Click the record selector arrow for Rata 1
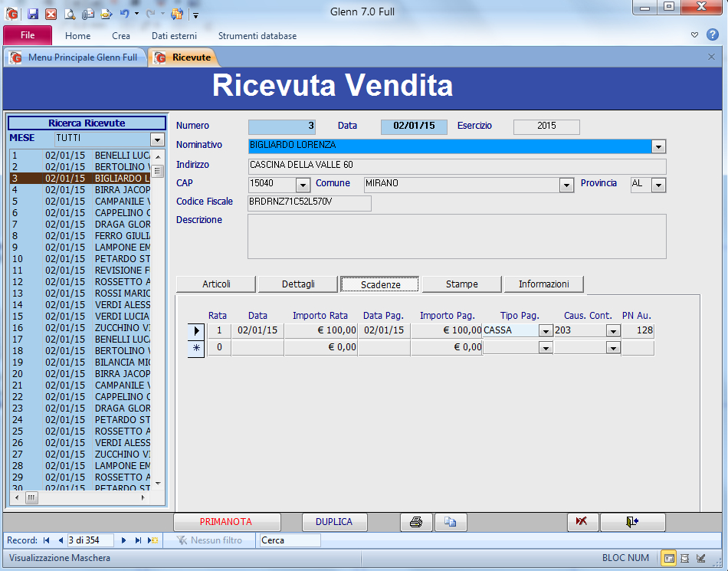 click(x=196, y=330)
